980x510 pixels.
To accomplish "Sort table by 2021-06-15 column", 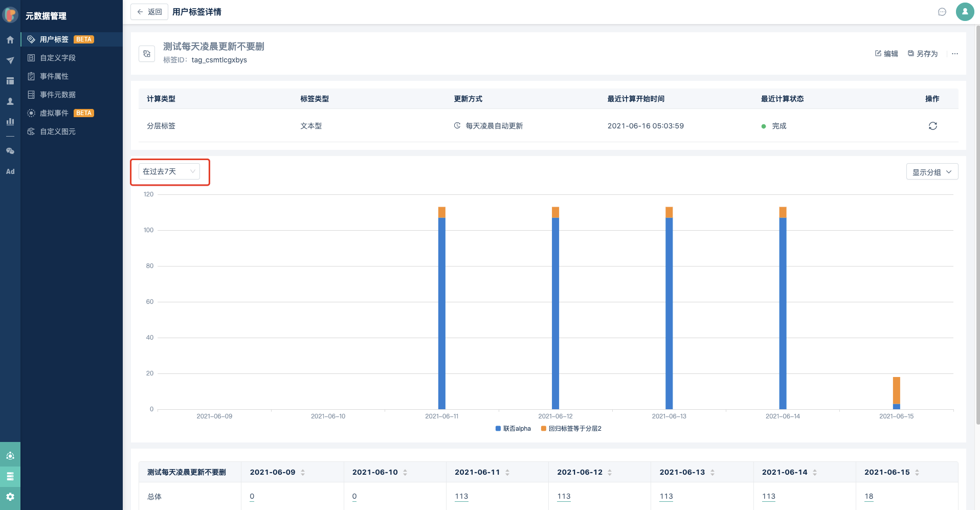I will pyautogui.click(x=917, y=472).
